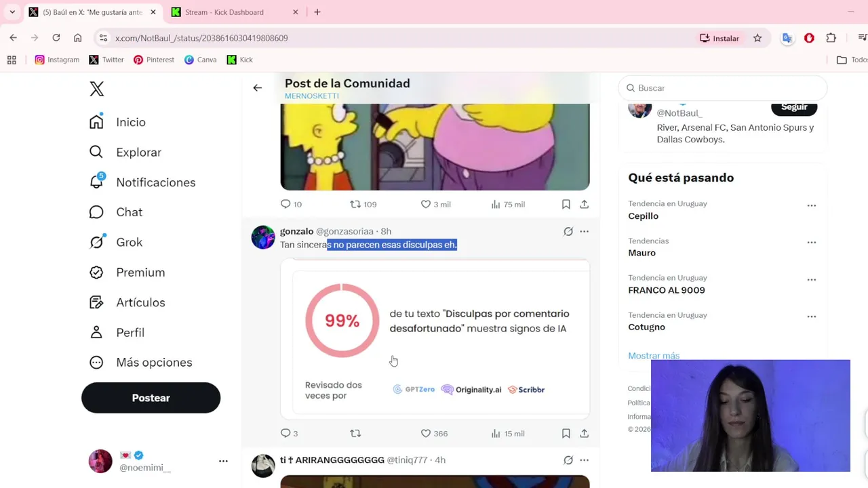Open Artículos in the sidebar
Screen dimensions: 868x488
pos(127,302)
